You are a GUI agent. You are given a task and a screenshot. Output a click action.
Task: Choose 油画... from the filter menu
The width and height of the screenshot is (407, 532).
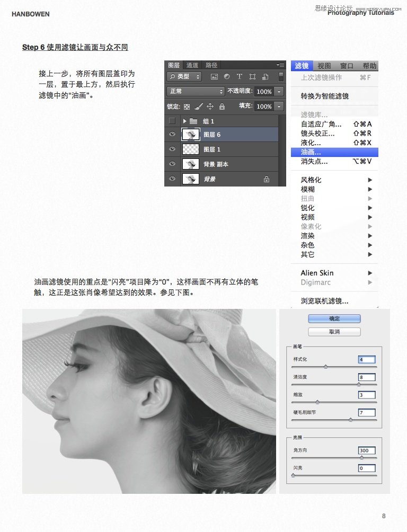(x=334, y=152)
